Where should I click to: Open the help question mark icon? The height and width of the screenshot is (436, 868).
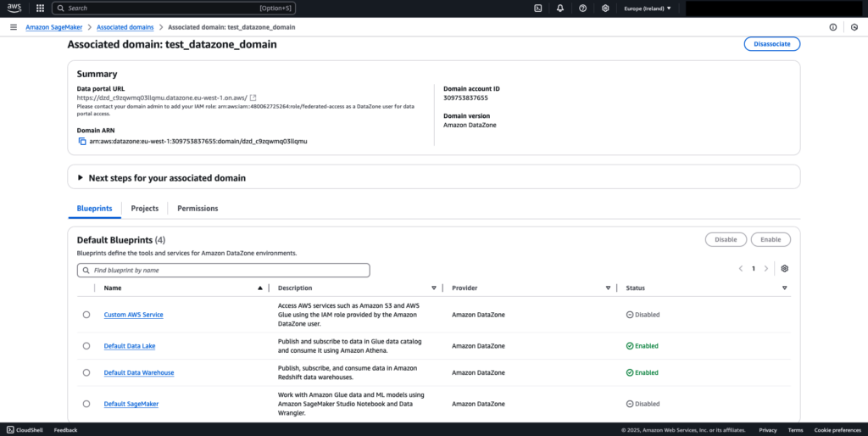coord(582,8)
